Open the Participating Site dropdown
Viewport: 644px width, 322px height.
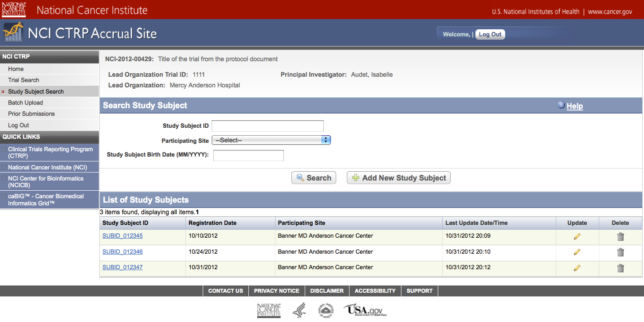point(271,140)
